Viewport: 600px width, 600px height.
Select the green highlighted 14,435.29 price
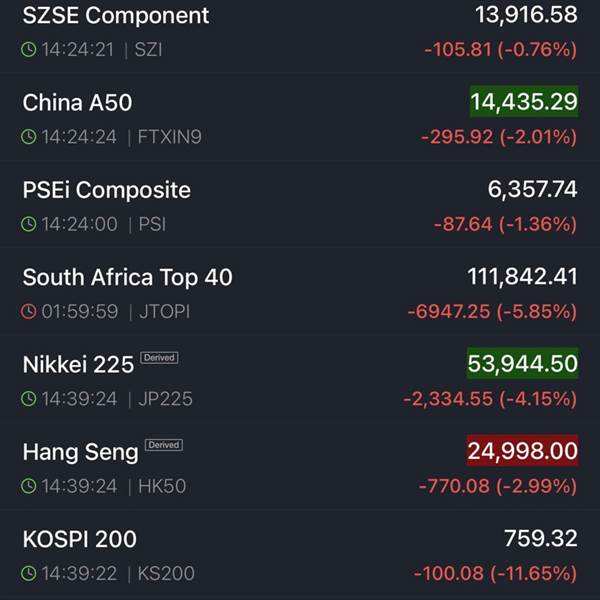pos(524,101)
